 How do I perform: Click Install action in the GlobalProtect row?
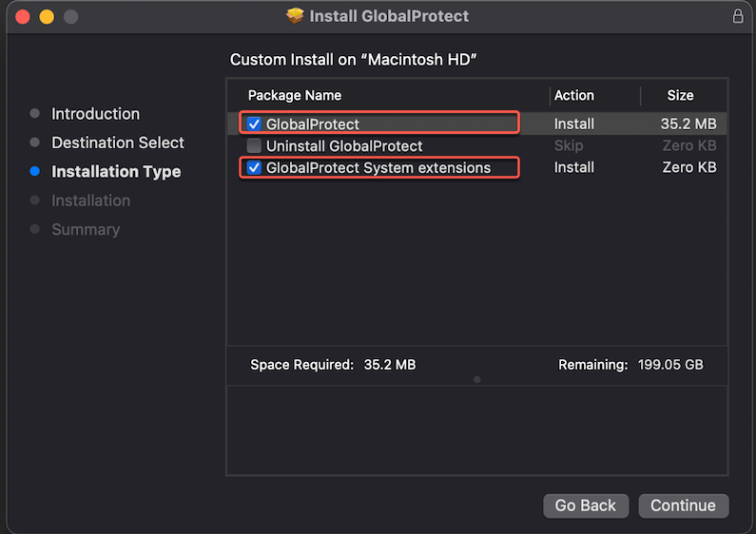click(x=574, y=124)
